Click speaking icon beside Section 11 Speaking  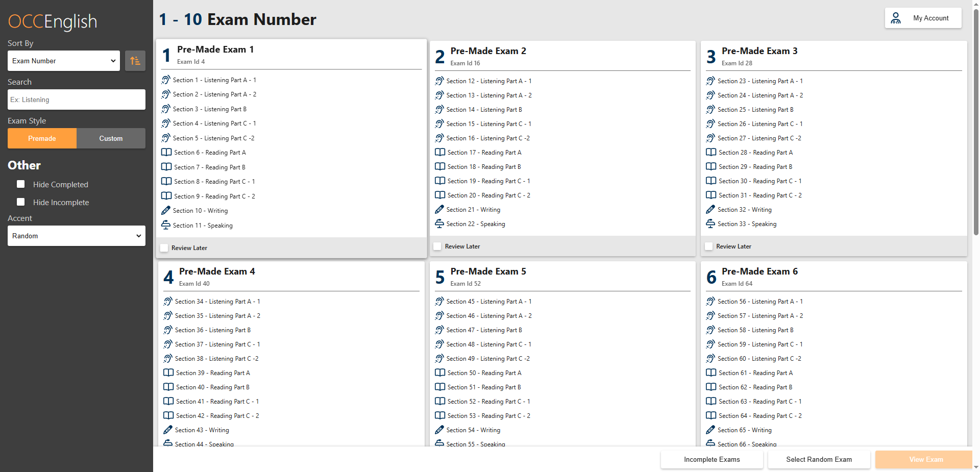166,225
